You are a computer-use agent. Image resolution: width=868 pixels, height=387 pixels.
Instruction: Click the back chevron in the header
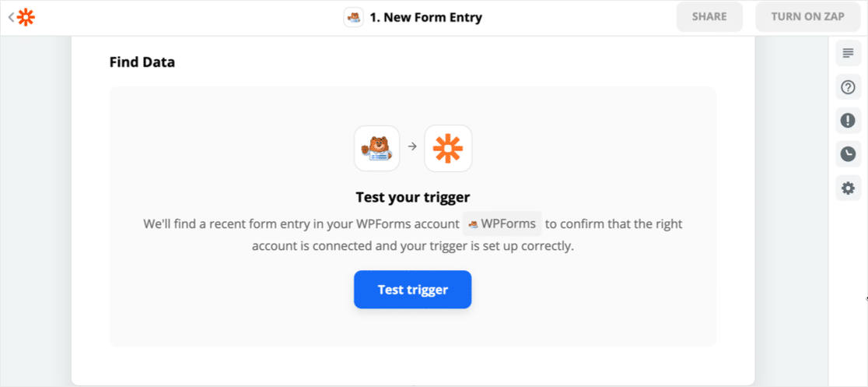coord(11,16)
